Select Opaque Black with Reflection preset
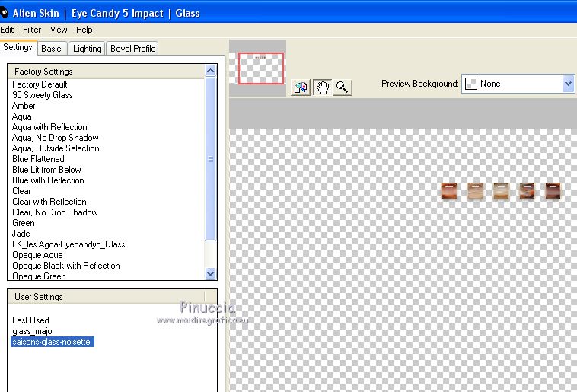 click(x=66, y=266)
